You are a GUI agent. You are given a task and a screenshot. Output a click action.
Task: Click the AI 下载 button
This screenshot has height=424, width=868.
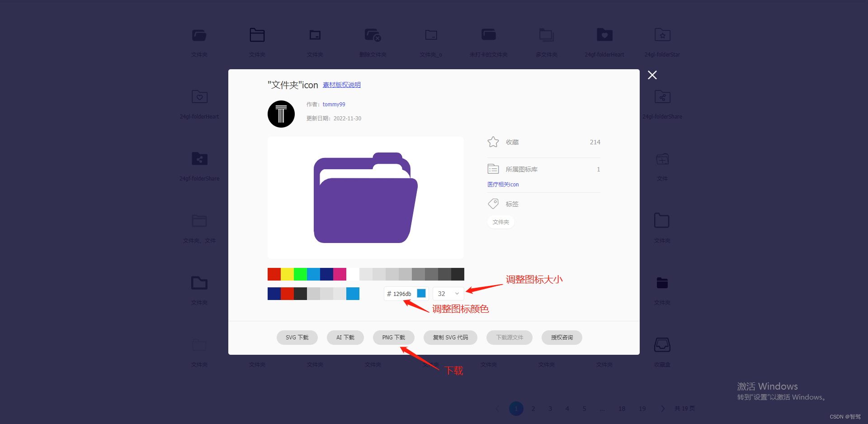tap(345, 338)
